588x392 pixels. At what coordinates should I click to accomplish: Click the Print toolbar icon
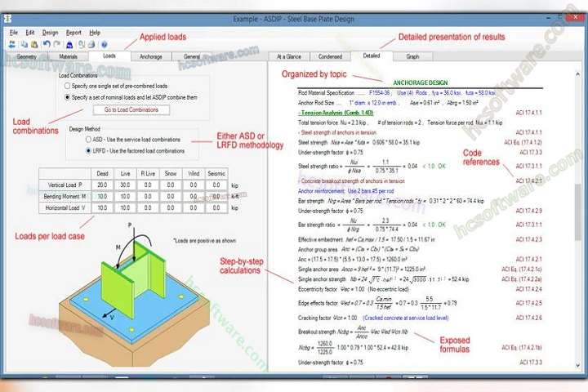click(91, 45)
